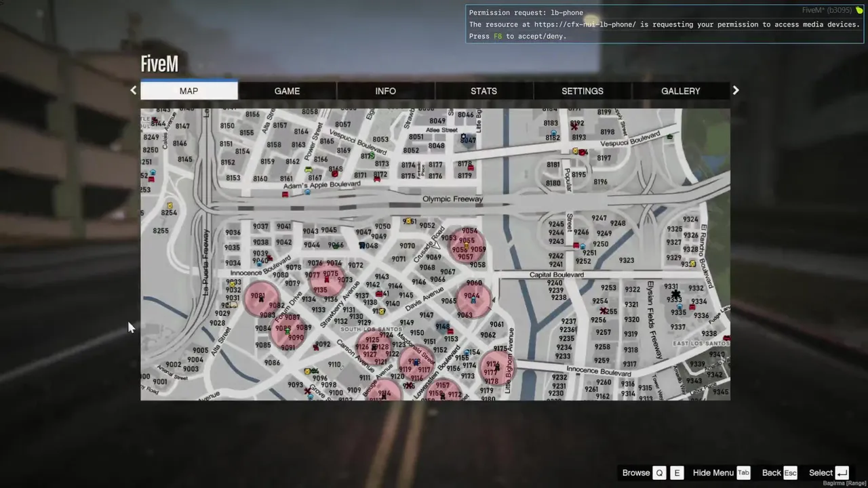Select the green dollar blip near postal 8170

pyautogui.click(x=372, y=157)
